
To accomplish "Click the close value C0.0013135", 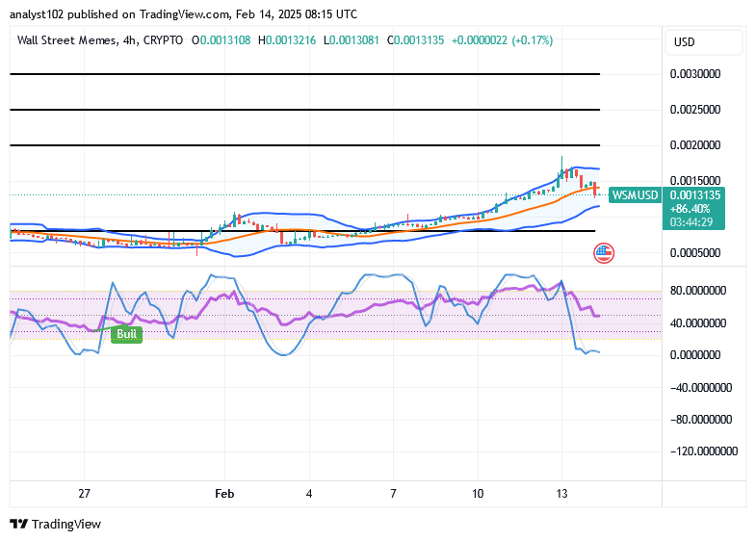I will [x=416, y=40].
